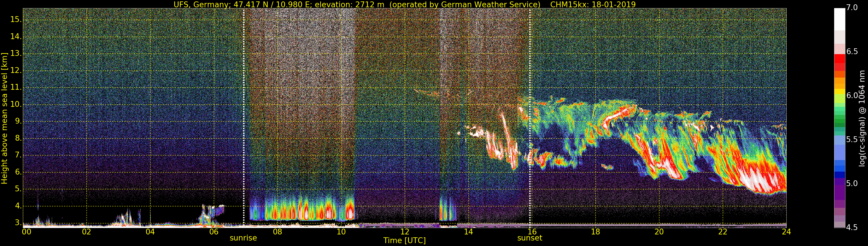Click the '16' time tick label
The width and height of the screenshot is (868, 246).
pyautogui.click(x=532, y=232)
